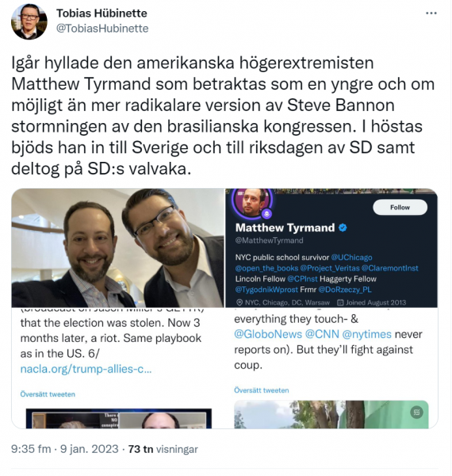Click the calendar icon beside Joined August 2013
Screen dimensions: 452x476
340,303
